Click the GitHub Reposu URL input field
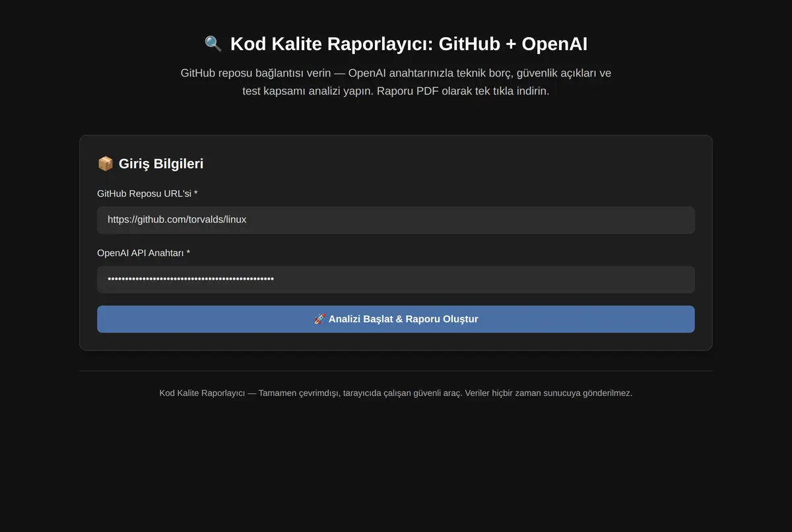The width and height of the screenshot is (792, 532). [x=396, y=220]
